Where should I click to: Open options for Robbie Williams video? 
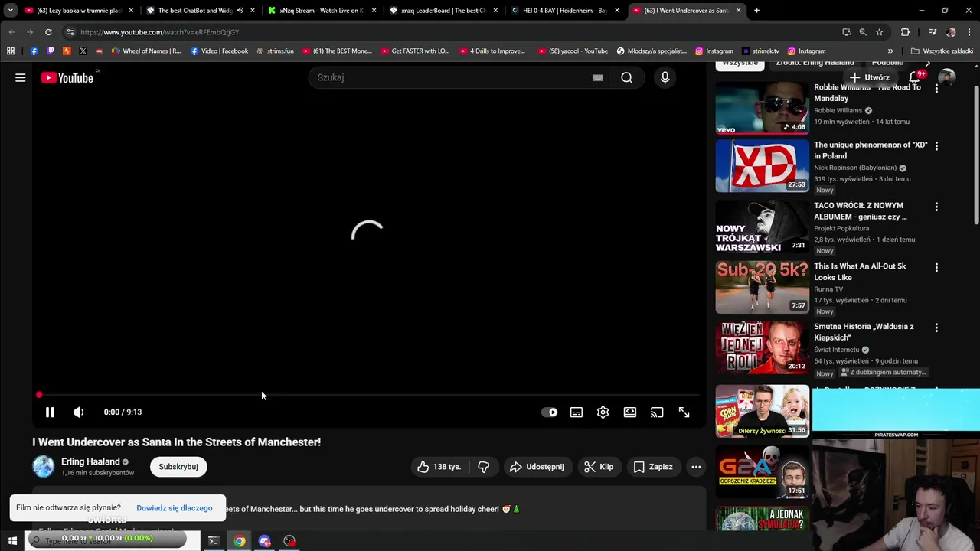point(936,89)
